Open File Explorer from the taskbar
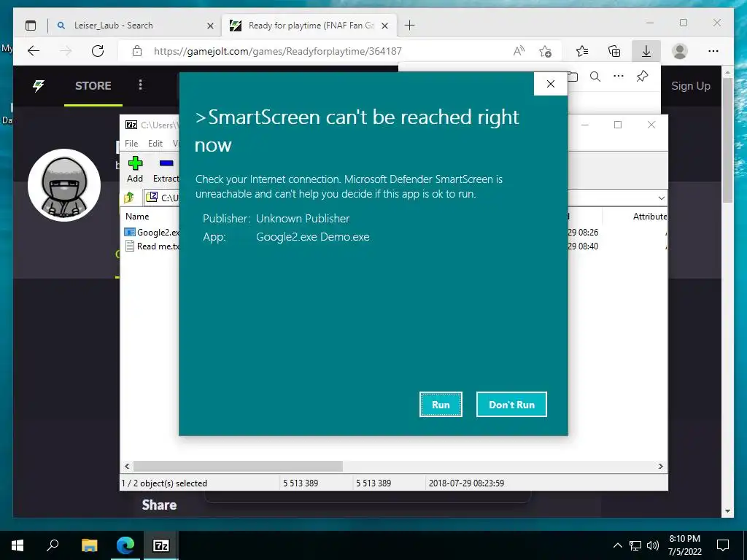The height and width of the screenshot is (560, 747). (x=89, y=545)
